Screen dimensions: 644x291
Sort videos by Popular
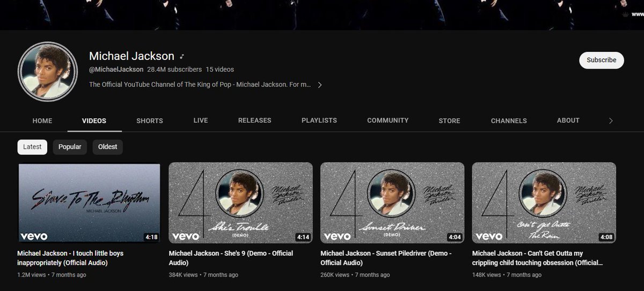(x=70, y=147)
